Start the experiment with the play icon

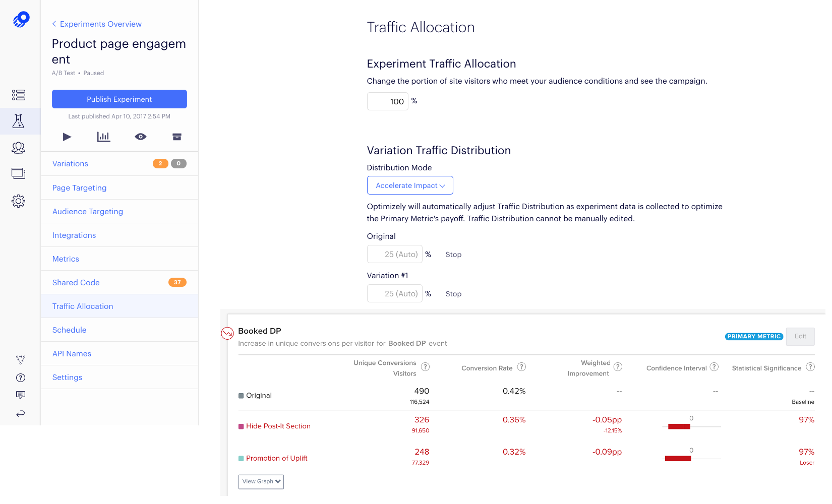coord(67,137)
